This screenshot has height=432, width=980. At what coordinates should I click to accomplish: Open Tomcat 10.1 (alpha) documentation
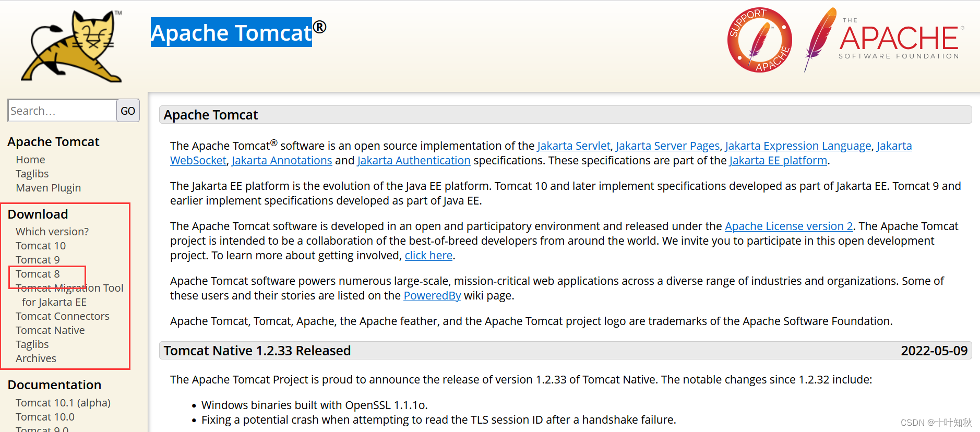(63, 403)
